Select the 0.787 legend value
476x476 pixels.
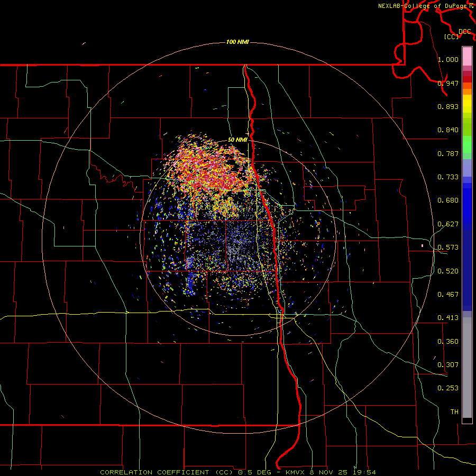(x=448, y=153)
